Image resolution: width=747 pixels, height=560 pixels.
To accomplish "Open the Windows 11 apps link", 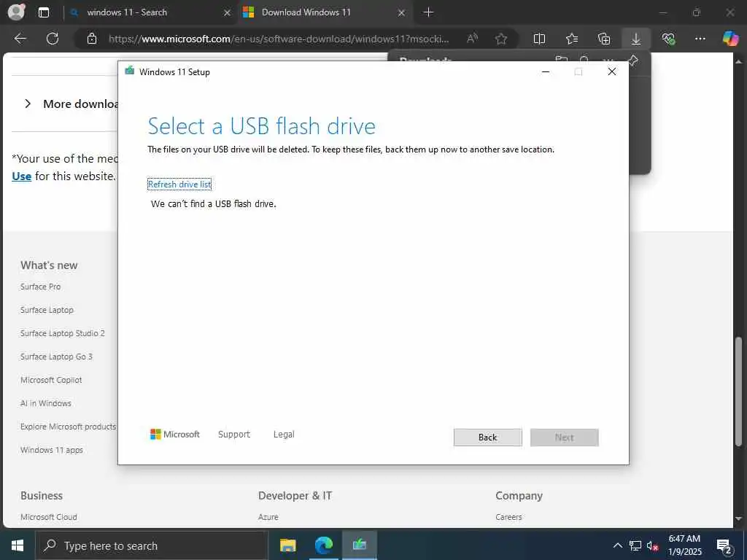I will click(52, 450).
